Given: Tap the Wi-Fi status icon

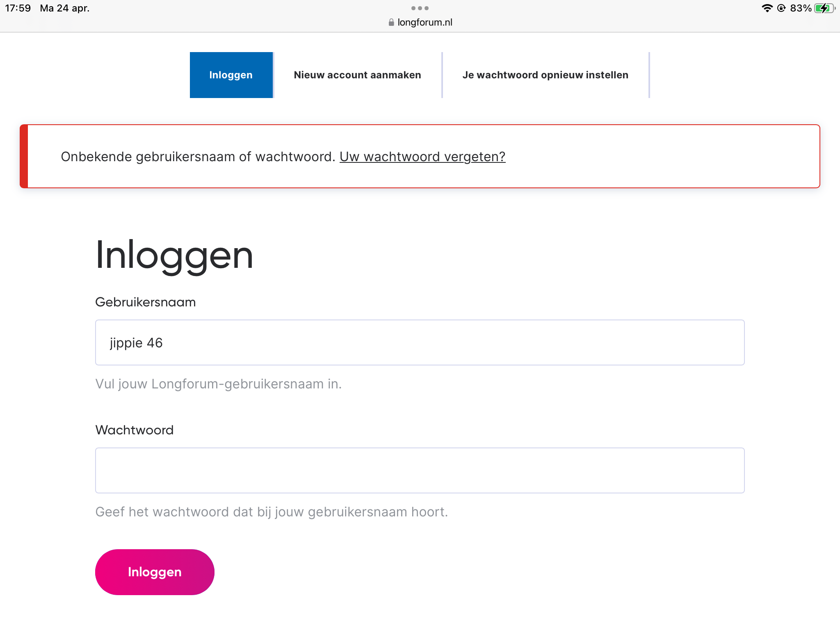Looking at the screenshot, I should pyautogui.click(x=767, y=8).
